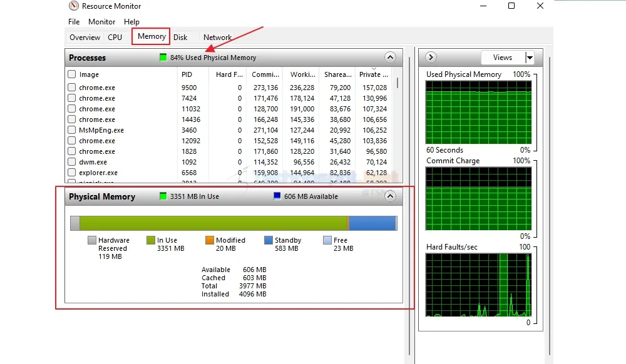Click the Cached 603 MB value

(x=254, y=278)
